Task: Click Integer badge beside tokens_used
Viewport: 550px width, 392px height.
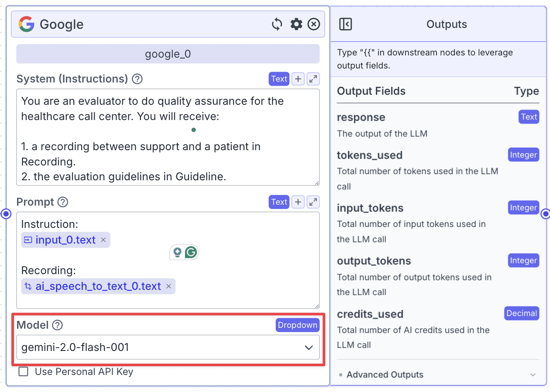Action: click(524, 155)
